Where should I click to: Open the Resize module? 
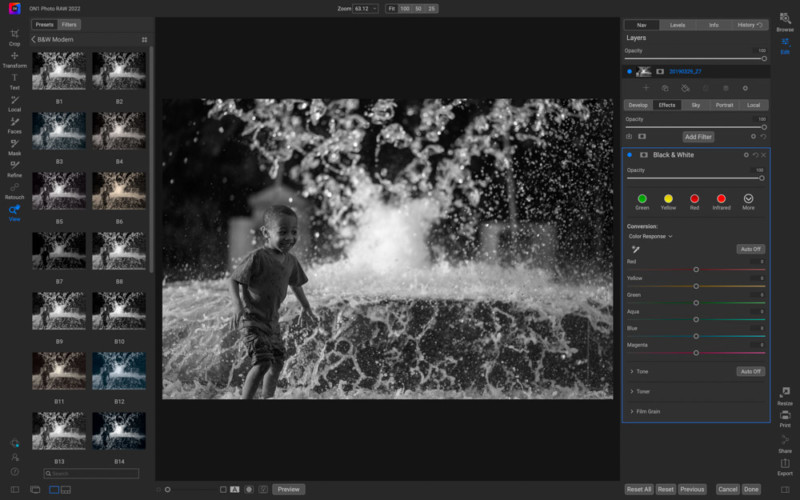(x=785, y=396)
